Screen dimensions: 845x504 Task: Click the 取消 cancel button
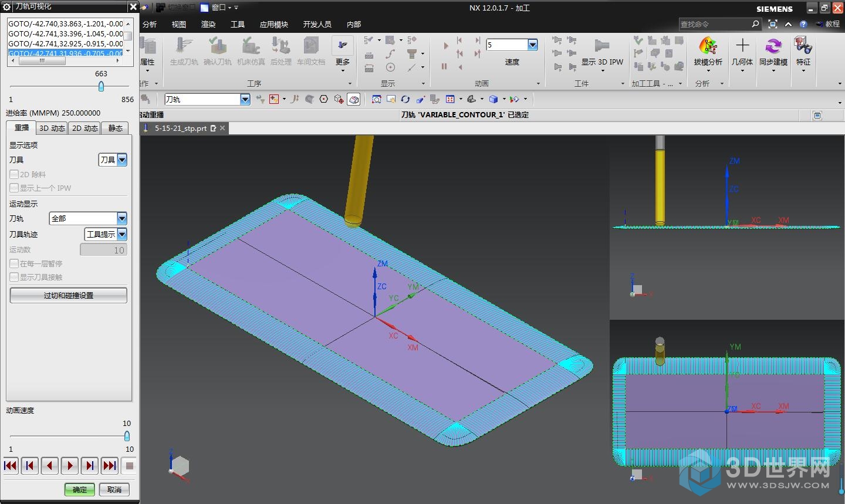[x=114, y=489]
